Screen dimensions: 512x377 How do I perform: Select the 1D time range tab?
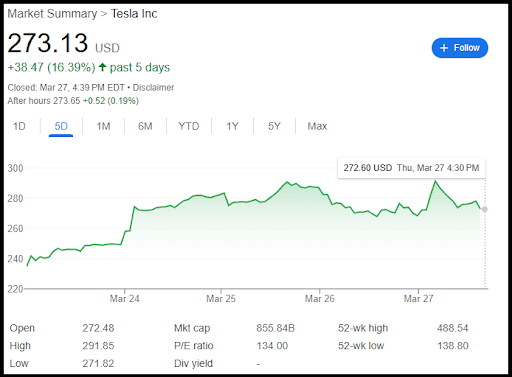tap(19, 126)
